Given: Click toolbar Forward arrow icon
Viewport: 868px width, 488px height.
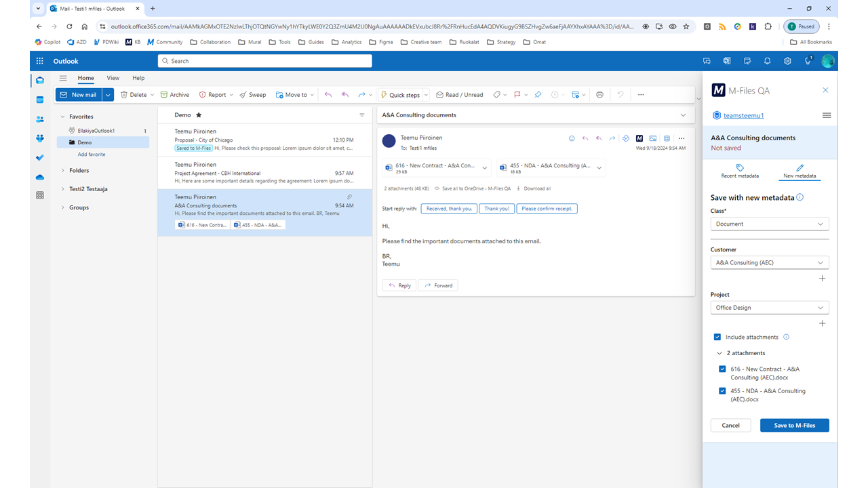Looking at the screenshot, I should [361, 95].
